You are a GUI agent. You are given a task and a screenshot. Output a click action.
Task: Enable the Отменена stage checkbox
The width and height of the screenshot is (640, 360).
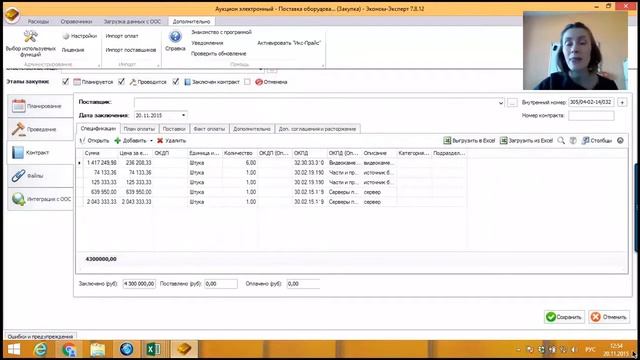point(247,82)
